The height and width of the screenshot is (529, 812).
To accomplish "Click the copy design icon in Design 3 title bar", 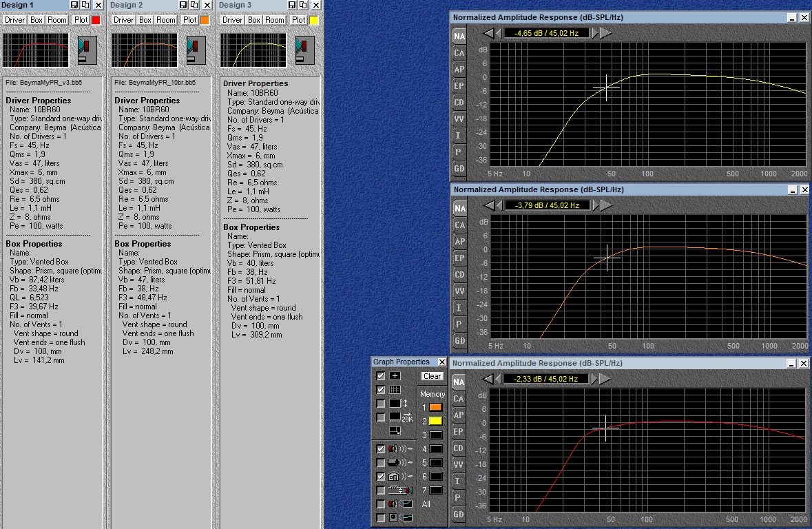I will coord(304,5).
